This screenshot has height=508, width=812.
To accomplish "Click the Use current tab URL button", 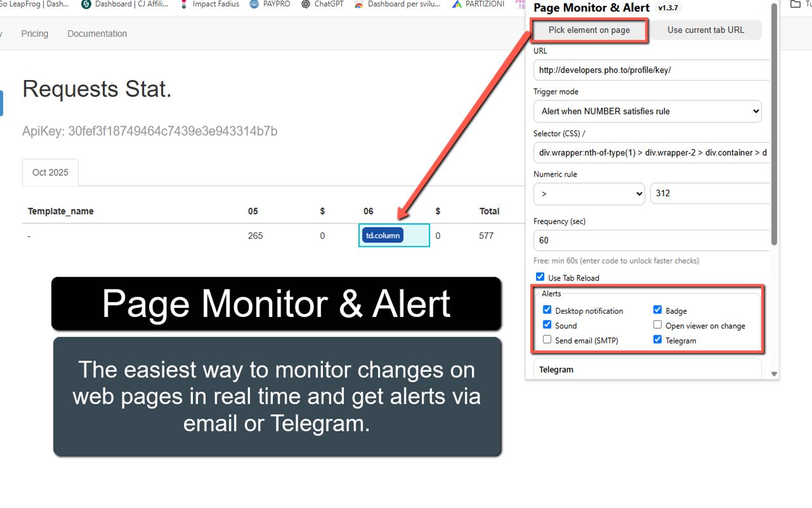I will point(706,30).
